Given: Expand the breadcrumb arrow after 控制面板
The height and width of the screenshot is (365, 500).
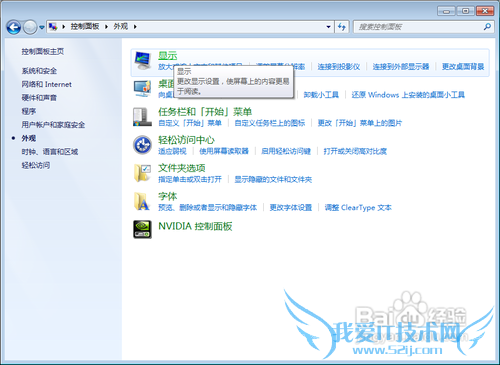Looking at the screenshot, I should click(106, 26).
